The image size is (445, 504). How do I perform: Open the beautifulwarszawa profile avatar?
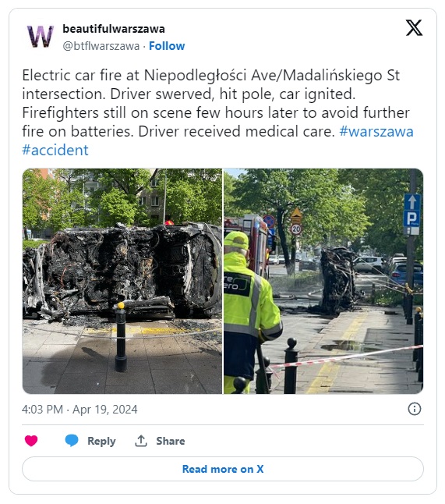pos(41,37)
